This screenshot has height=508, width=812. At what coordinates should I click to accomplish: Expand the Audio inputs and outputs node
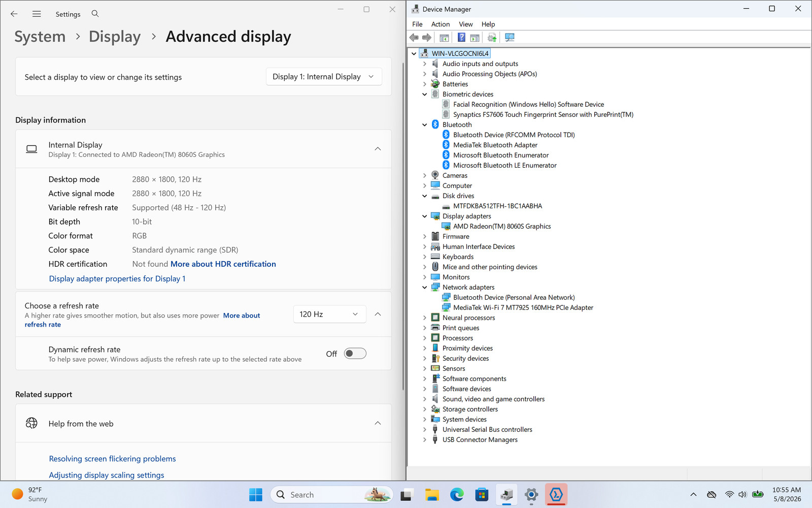coord(425,63)
